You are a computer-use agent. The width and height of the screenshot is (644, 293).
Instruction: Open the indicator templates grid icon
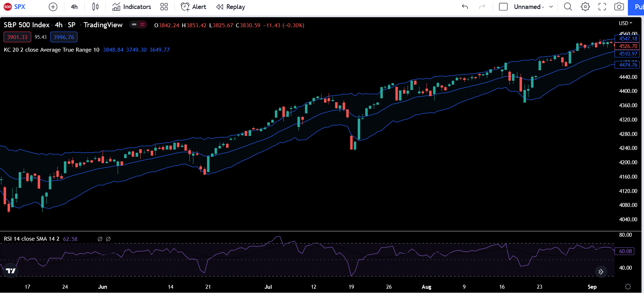tap(164, 7)
